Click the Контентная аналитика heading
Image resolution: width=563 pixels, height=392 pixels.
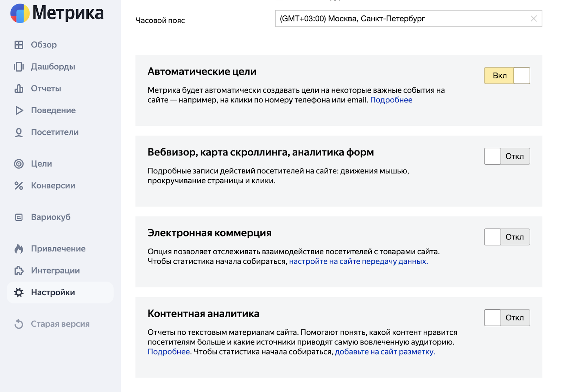[203, 314]
